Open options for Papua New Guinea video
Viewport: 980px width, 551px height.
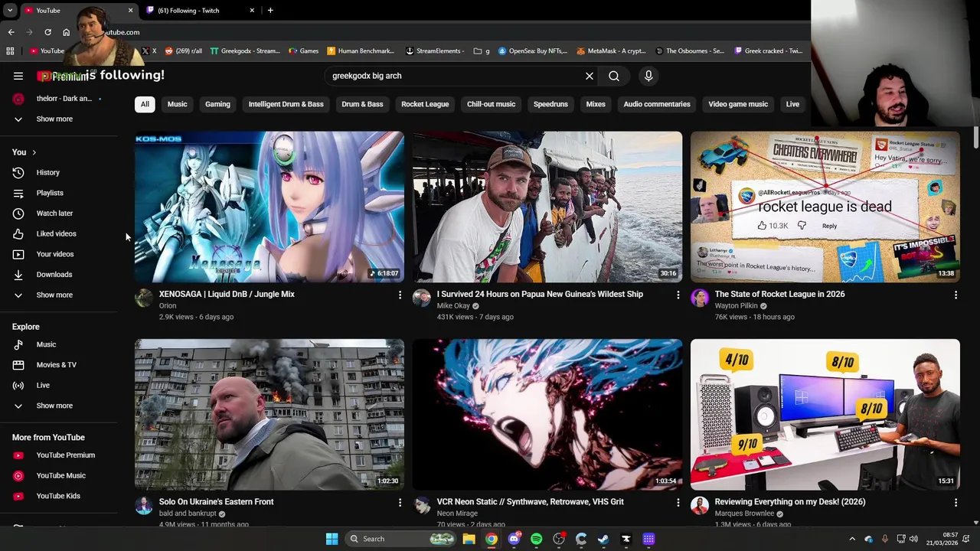pos(678,295)
